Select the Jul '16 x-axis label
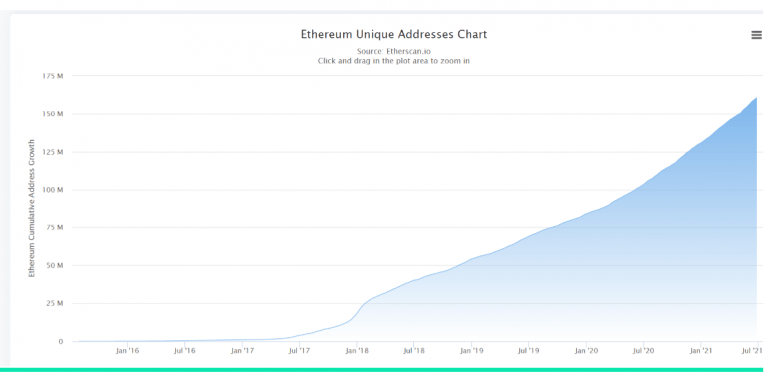Viewport: 768px width, 387px height. coord(185,351)
